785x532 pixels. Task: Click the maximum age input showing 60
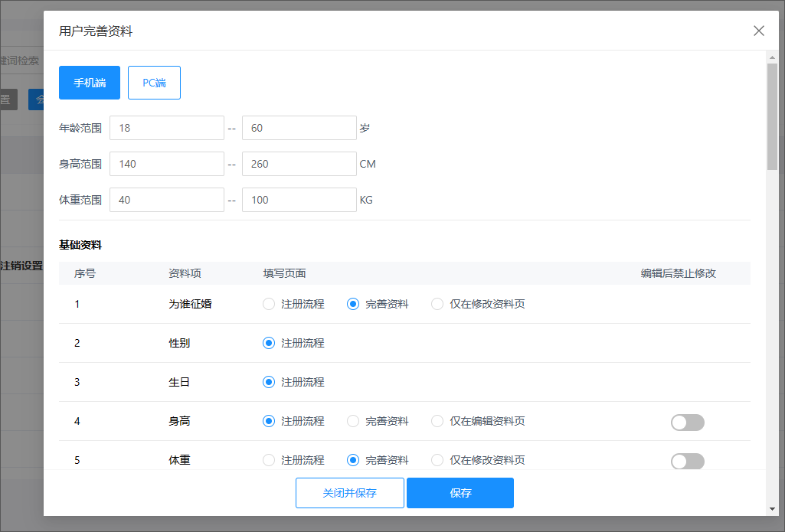[299, 128]
